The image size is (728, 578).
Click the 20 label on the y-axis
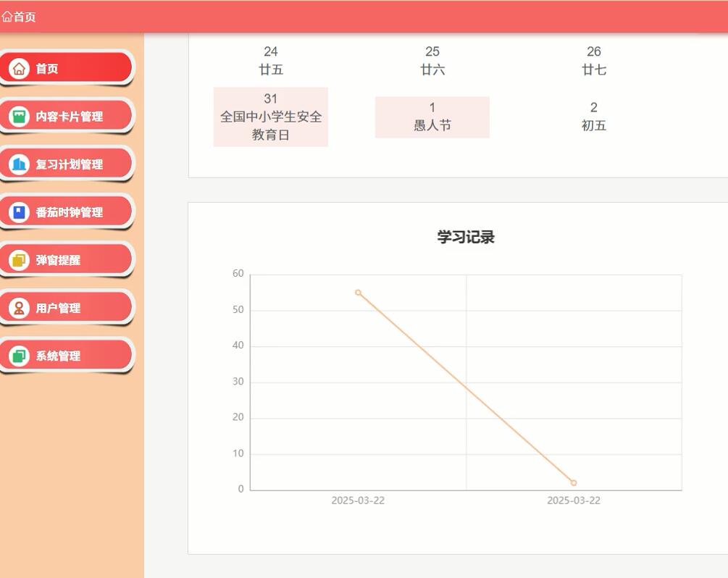tap(238, 417)
